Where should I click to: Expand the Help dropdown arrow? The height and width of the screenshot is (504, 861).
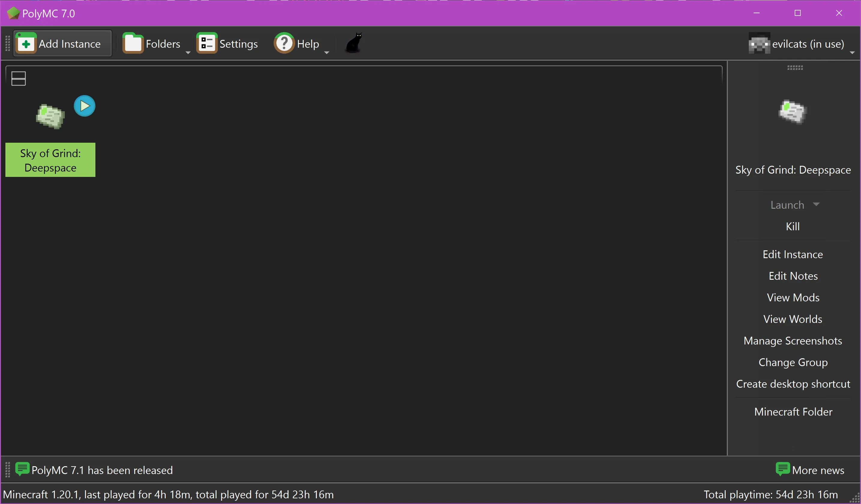[327, 52]
